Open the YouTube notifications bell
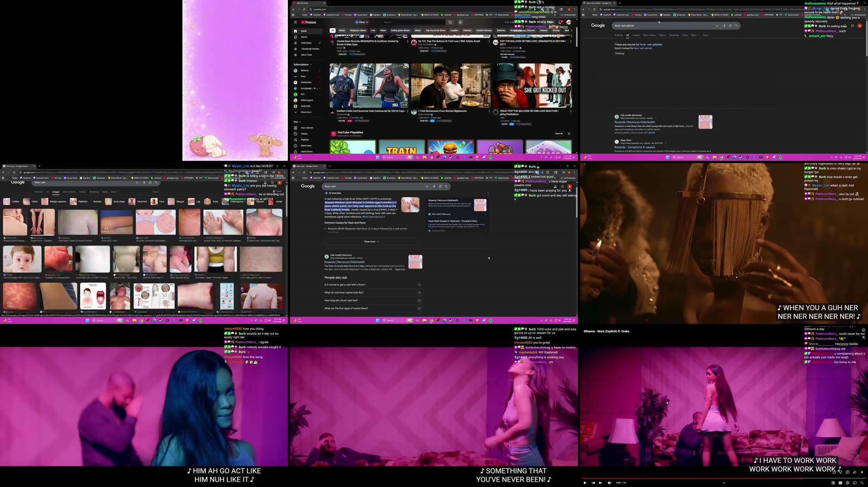 (x=561, y=22)
